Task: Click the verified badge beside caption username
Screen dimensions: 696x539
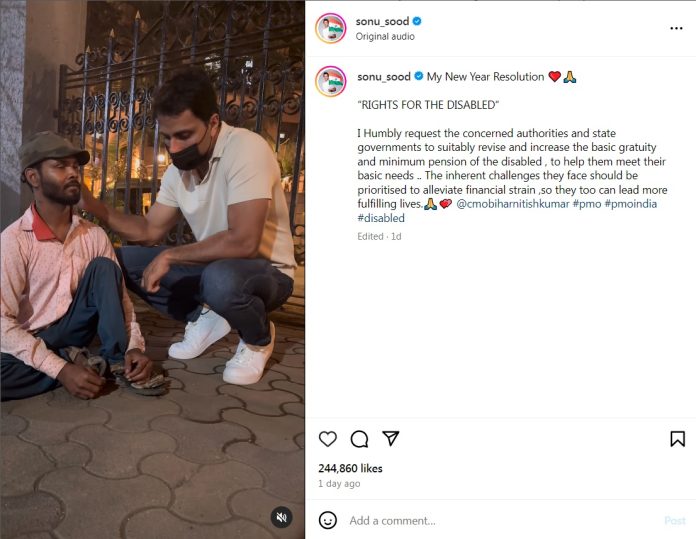Action: (419, 76)
